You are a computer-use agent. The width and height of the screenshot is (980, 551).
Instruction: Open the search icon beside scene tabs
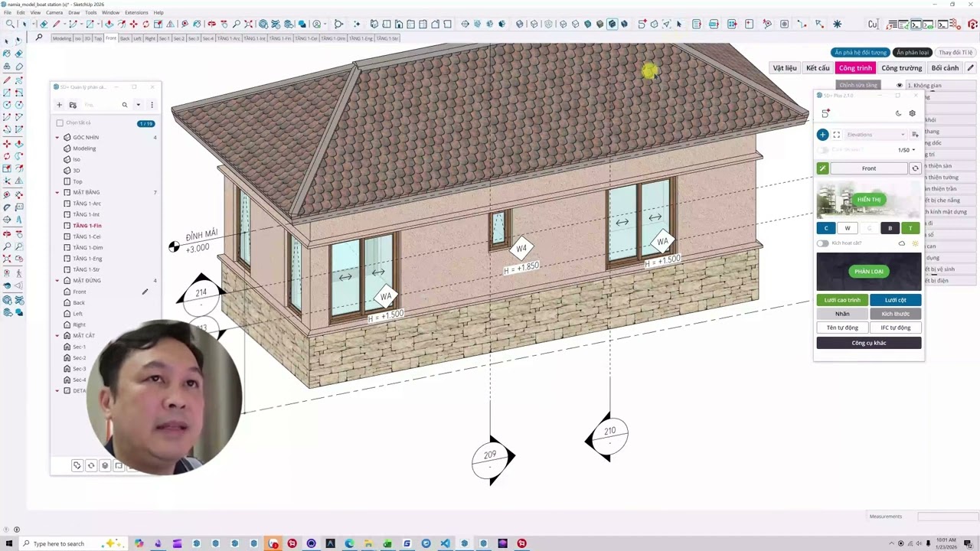tap(39, 37)
